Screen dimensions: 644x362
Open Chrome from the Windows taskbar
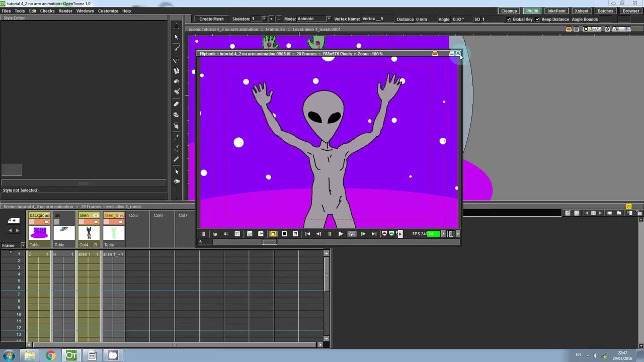[x=50, y=355]
